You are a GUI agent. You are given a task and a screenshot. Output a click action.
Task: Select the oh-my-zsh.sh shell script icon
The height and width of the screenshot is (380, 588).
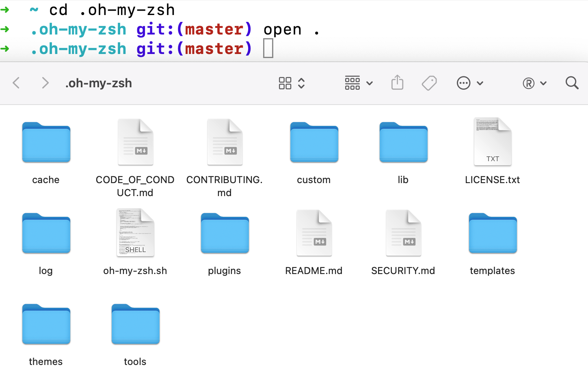[x=135, y=233]
